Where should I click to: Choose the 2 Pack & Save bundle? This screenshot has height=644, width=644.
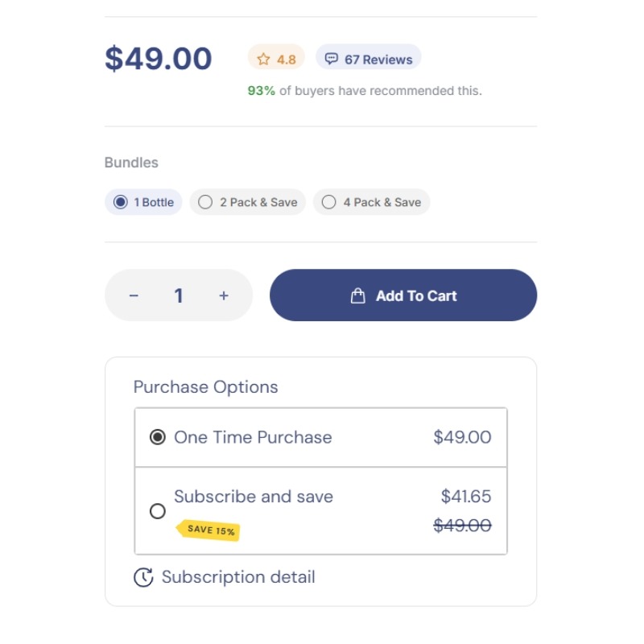248,202
